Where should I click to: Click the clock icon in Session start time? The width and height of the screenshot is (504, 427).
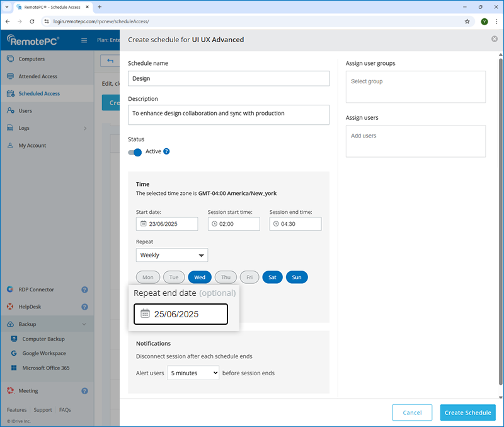pos(214,224)
